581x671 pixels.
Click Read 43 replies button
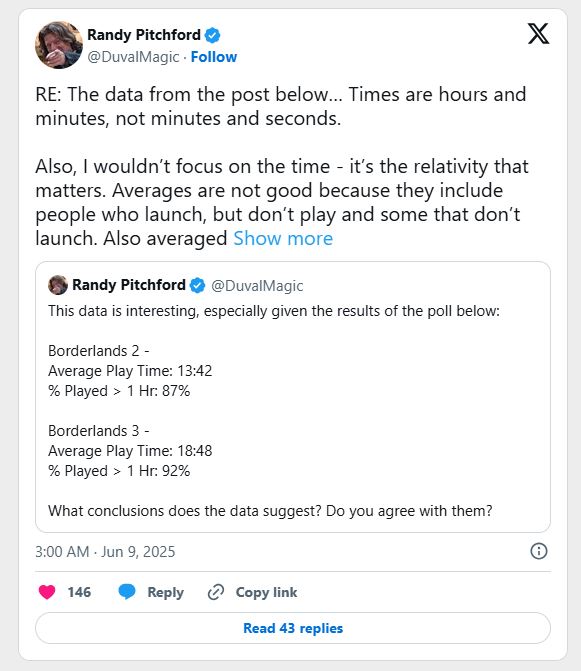click(x=293, y=628)
